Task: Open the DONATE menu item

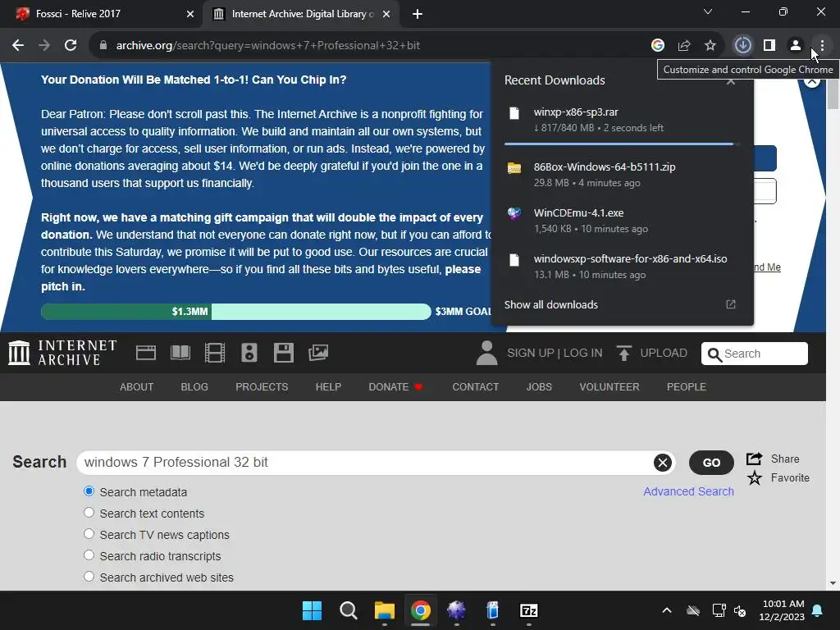Action: tap(395, 387)
